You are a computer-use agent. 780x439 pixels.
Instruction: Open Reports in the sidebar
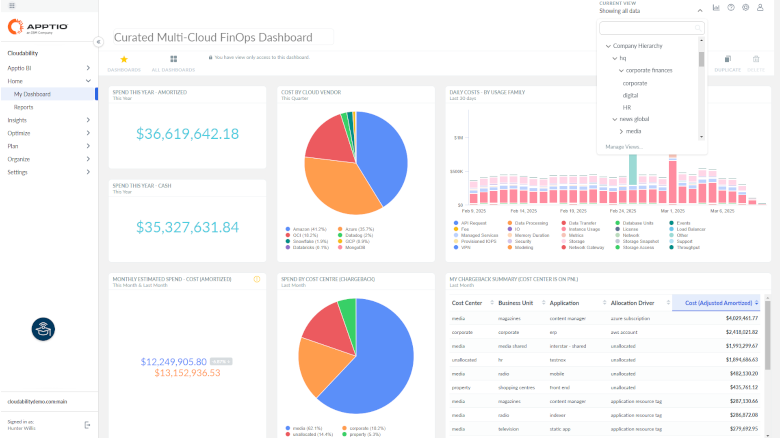tap(24, 106)
